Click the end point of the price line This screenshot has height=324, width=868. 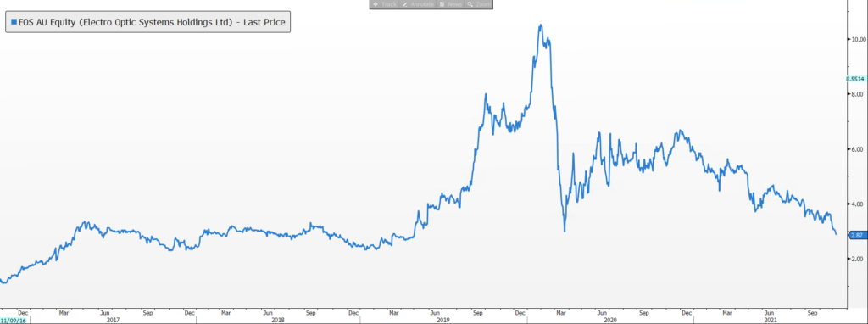click(836, 234)
